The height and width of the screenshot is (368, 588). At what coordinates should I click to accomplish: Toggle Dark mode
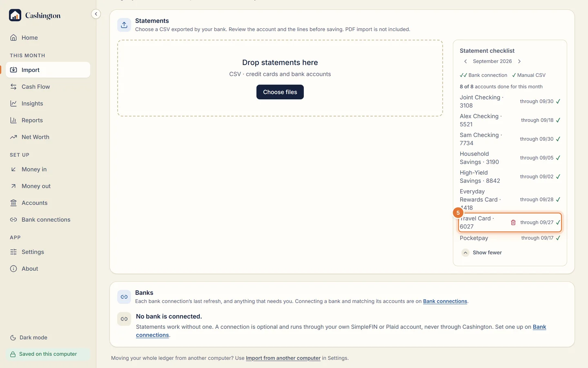coord(29,338)
